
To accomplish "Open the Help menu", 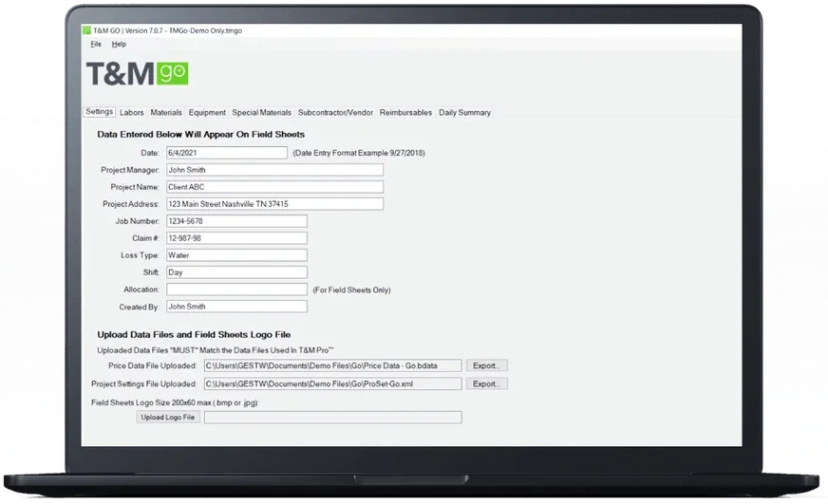I will (x=119, y=45).
